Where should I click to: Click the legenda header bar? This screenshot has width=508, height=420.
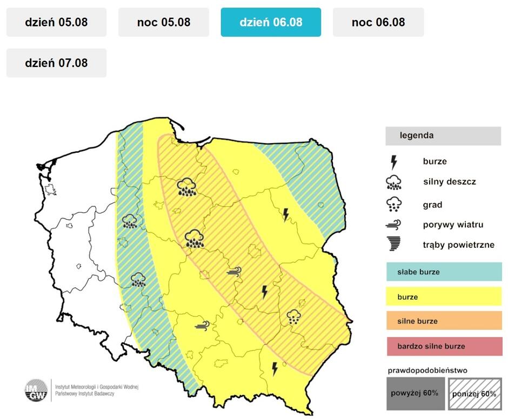pos(443,136)
